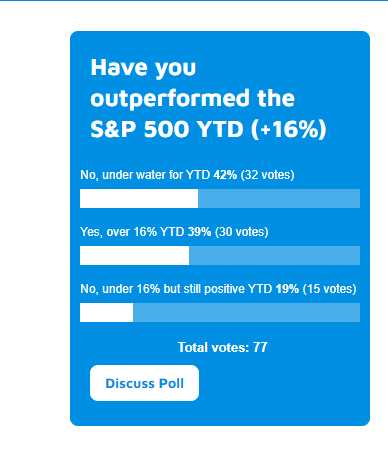Click the '(15 votes)' count
This screenshot has height=456, width=388.
coord(330,289)
